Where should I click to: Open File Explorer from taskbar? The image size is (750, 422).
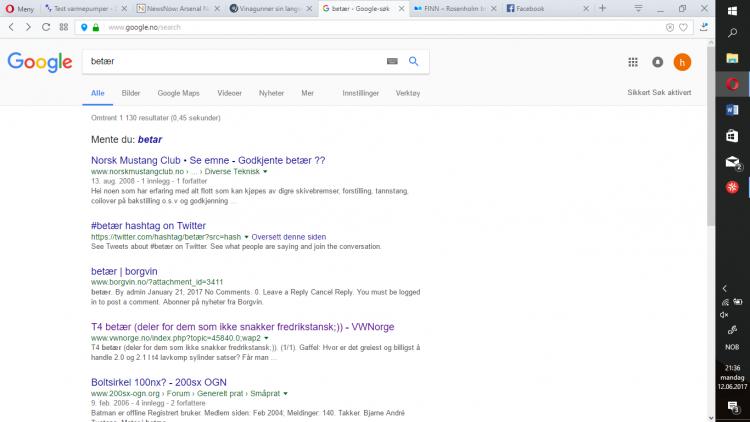coord(732,58)
